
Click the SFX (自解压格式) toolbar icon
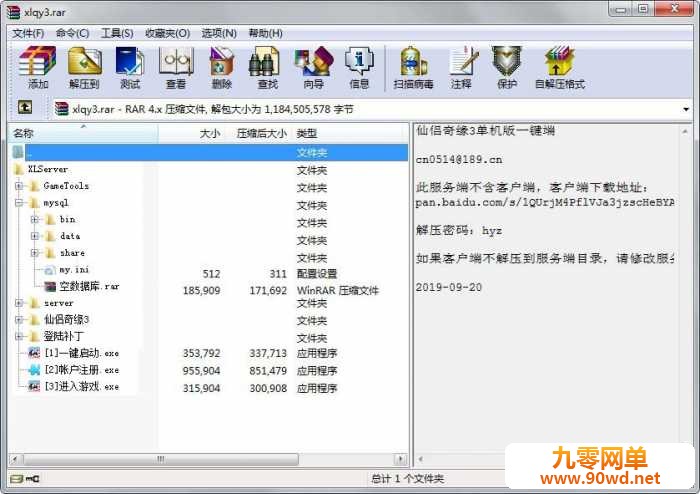click(560, 67)
